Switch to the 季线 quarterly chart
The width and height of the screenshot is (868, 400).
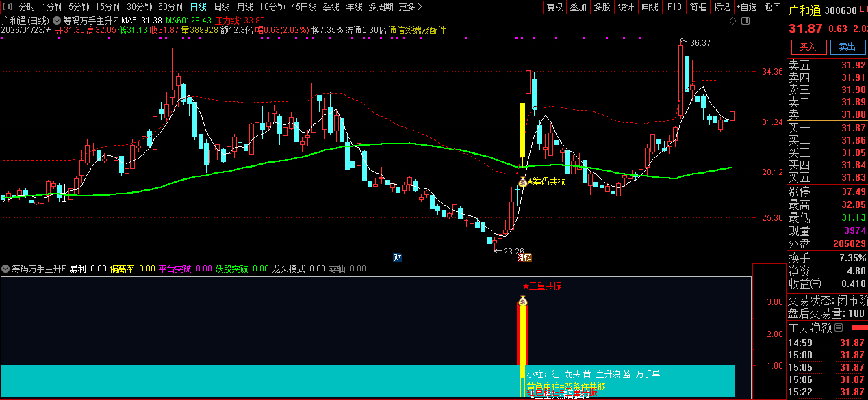331,7
